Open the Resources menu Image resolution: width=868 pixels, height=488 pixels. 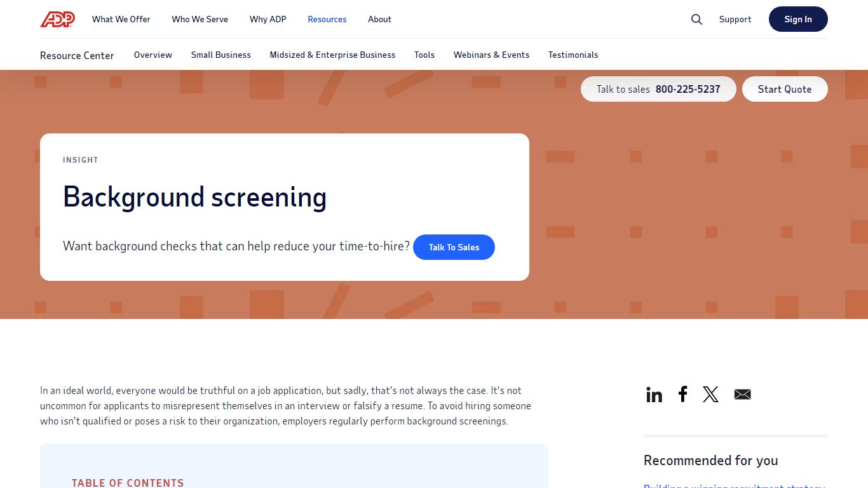click(x=327, y=19)
